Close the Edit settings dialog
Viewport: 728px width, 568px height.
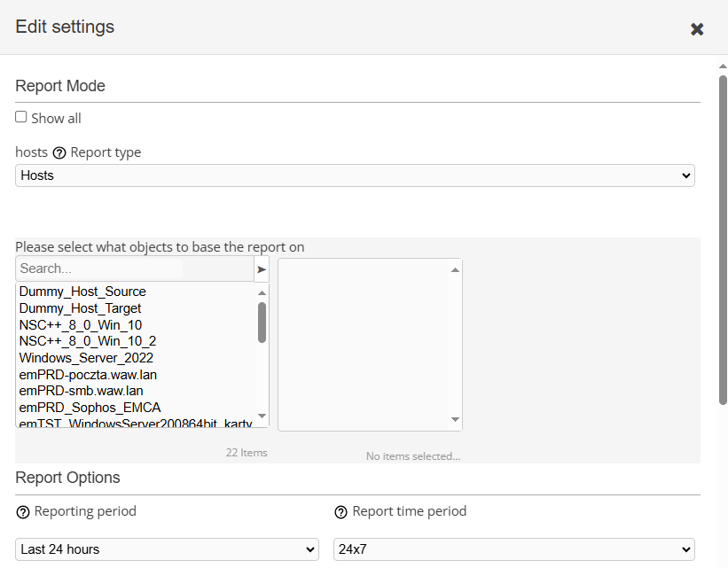point(697,29)
